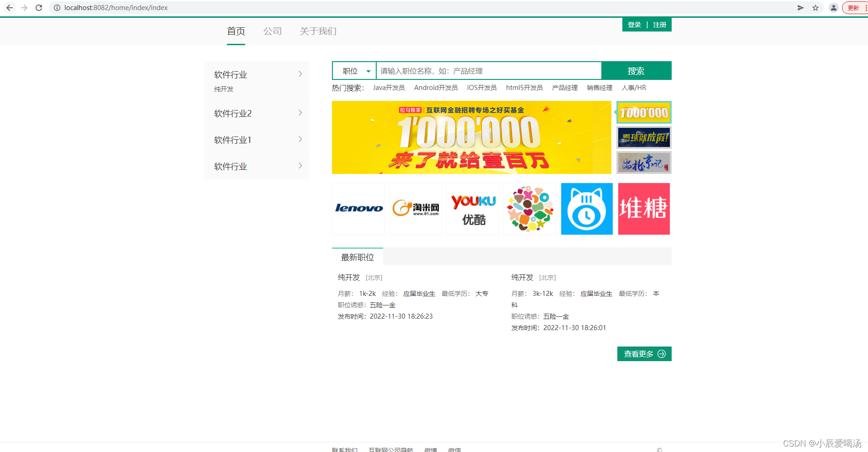Open the pink 堆糖 company logo
Image resolution: width=868 pixels, height=452 pixels.
[644, 209]
